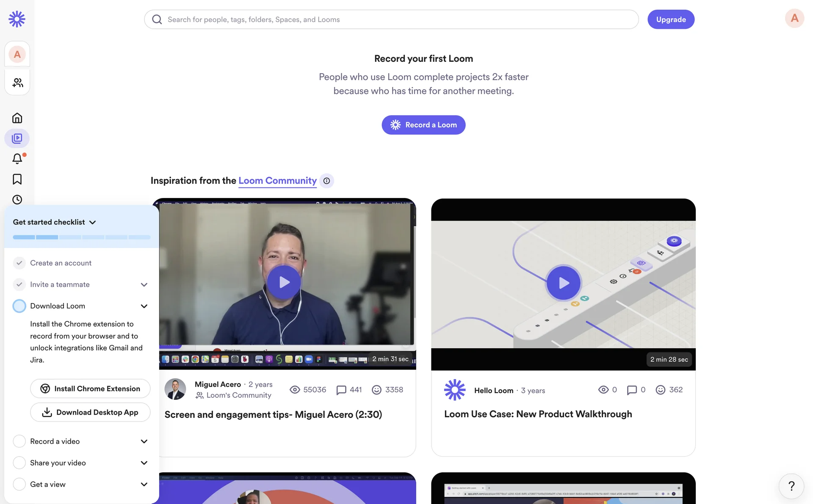Click the reactions smiley showing 3358

pyautogui.click(x=376, y=390)
